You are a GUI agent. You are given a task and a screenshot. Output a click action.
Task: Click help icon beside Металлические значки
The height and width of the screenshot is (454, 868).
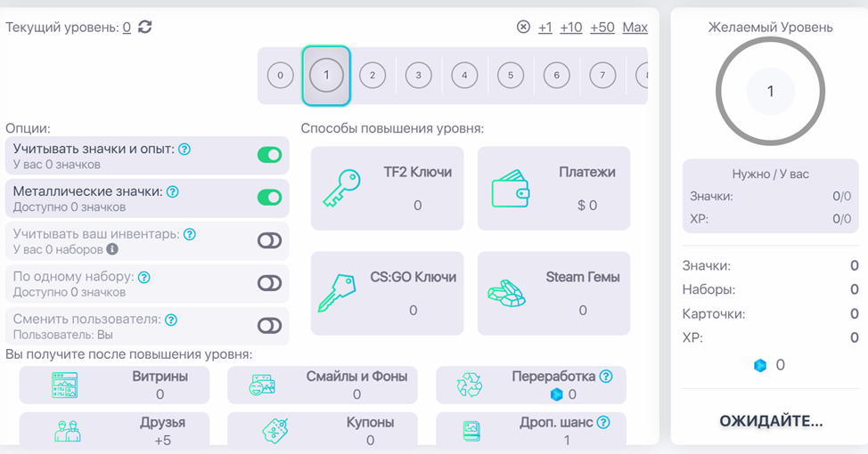click(x=173, y=191)
